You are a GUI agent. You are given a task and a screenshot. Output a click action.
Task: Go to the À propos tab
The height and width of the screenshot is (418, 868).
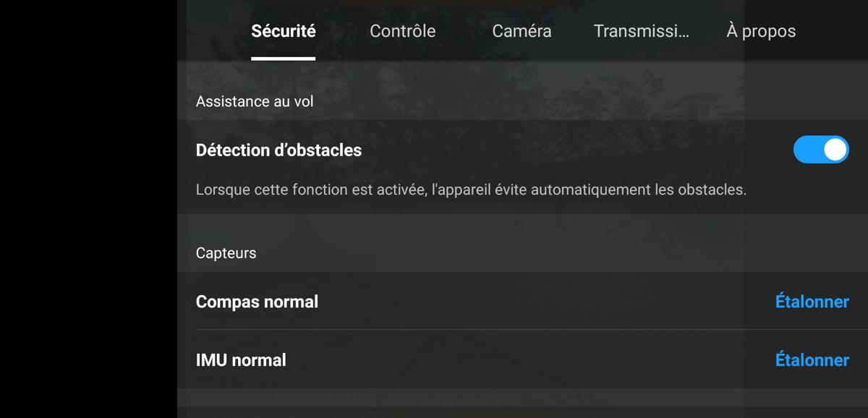click(x=761, y=31)
